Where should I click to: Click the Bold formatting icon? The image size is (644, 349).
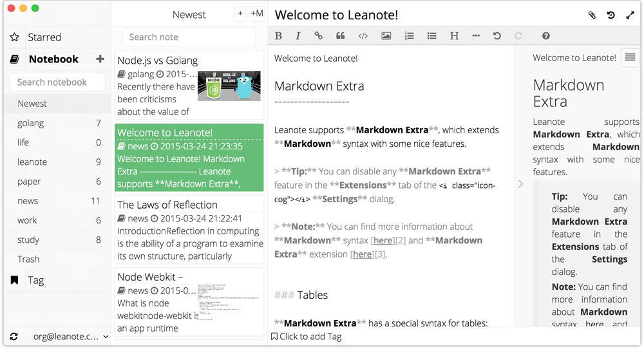point(278,36)
